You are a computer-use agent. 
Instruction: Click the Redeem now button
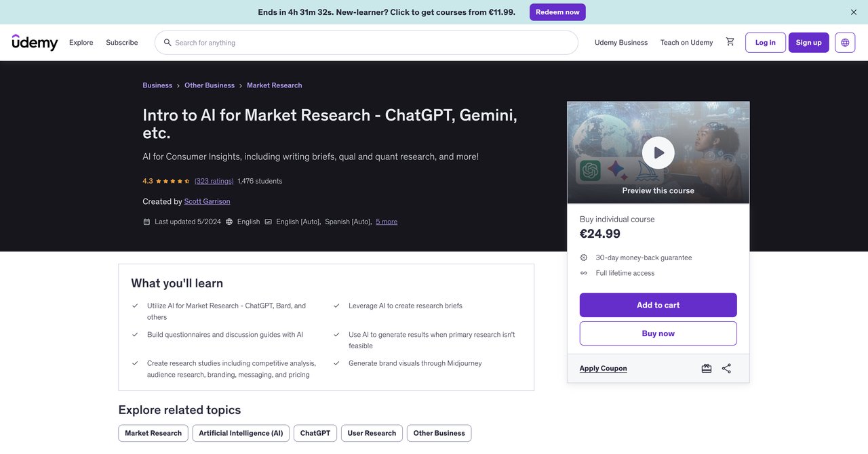pyautogui.click(x=557, y=12)
